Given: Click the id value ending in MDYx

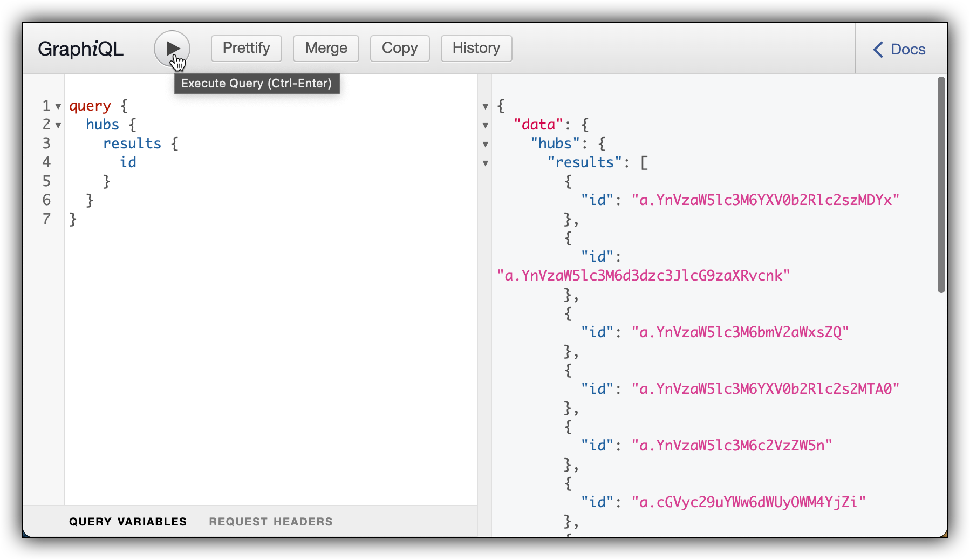Looking at the screenshot, I should click(766, 200).
